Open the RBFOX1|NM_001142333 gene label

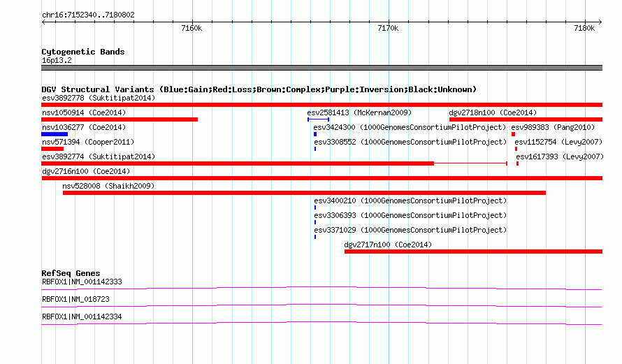pyautogui.click(x=82, y=282)
